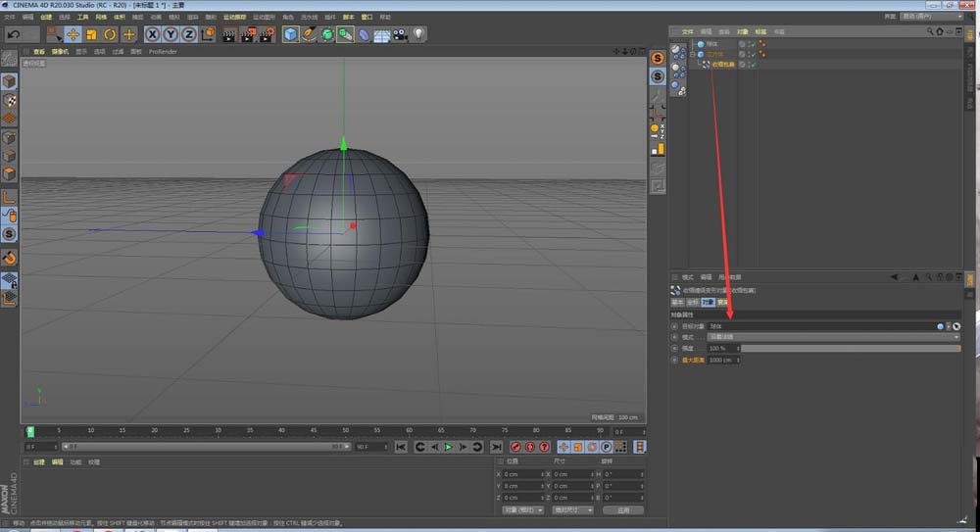
Task: Click the Record Active Objects keyframe button
Action: [515, 447]
